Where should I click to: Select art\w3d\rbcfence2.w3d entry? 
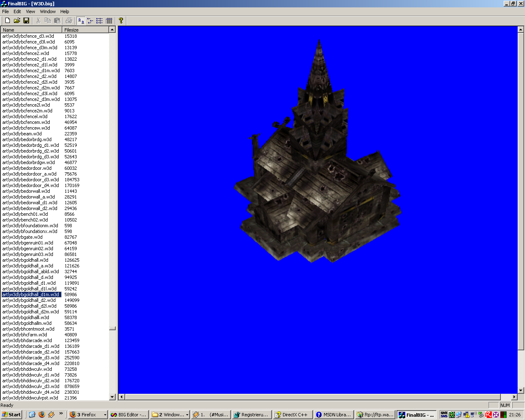(26, 53)
